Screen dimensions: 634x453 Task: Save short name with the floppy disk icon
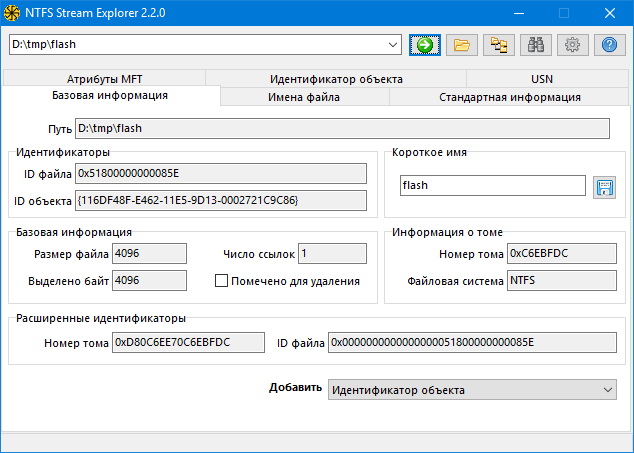coord(604,187)
